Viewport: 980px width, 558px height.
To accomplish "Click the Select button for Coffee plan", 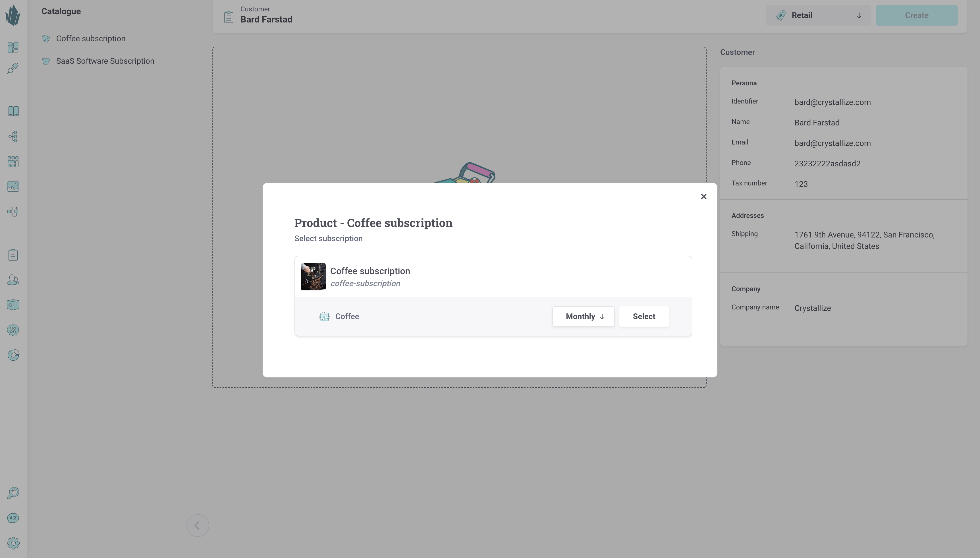I will 644,317.
